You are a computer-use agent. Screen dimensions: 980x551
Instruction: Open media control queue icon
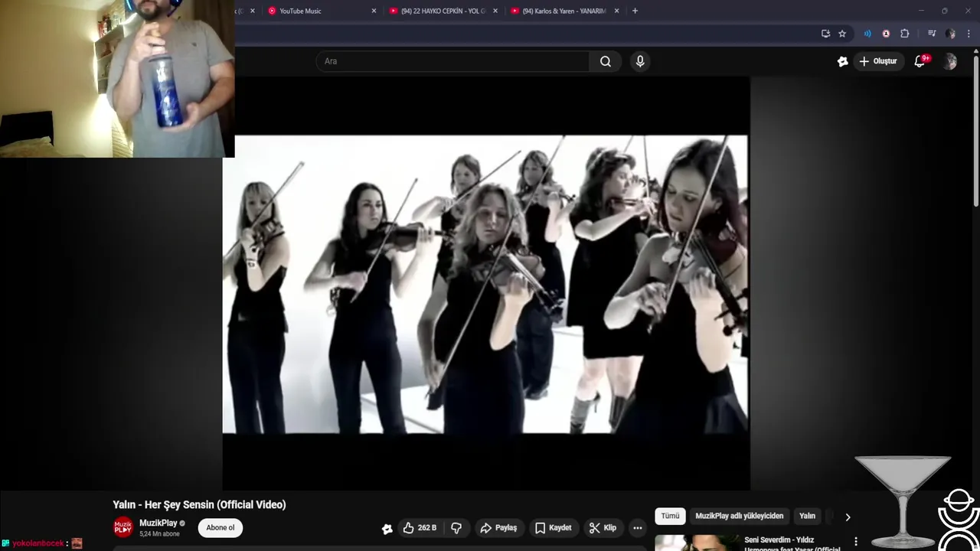(932, 34)
